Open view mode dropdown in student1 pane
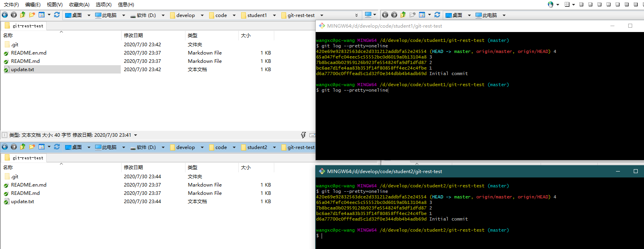The width and height of the screenshot is (644, 249). 49,15
